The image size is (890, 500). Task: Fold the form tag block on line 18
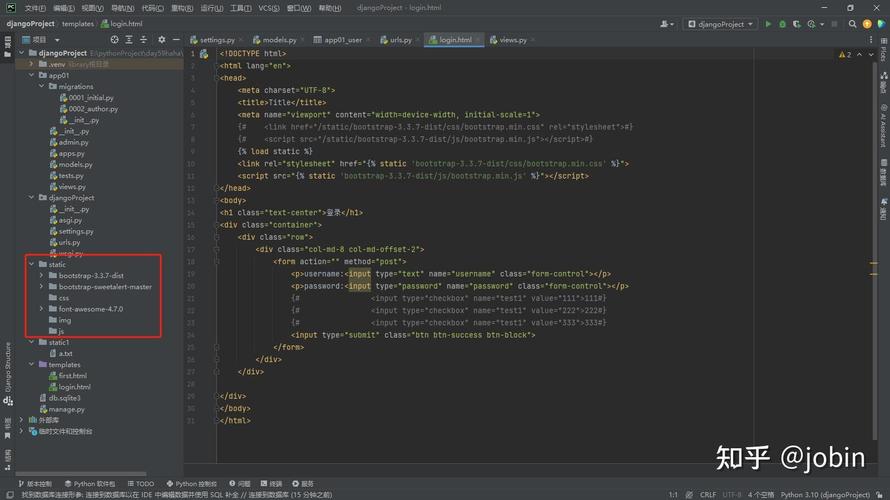pyautogui.click(x=217, y=262)
